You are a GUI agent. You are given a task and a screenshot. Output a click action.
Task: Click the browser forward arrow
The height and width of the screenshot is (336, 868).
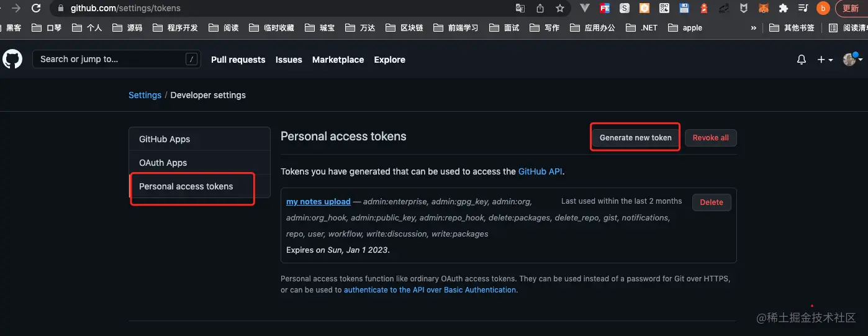coord(16,8)
